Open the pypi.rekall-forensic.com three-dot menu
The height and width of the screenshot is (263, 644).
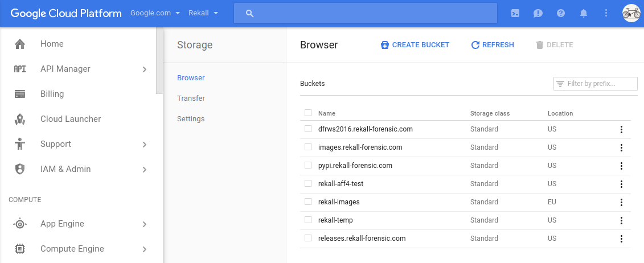621,166
